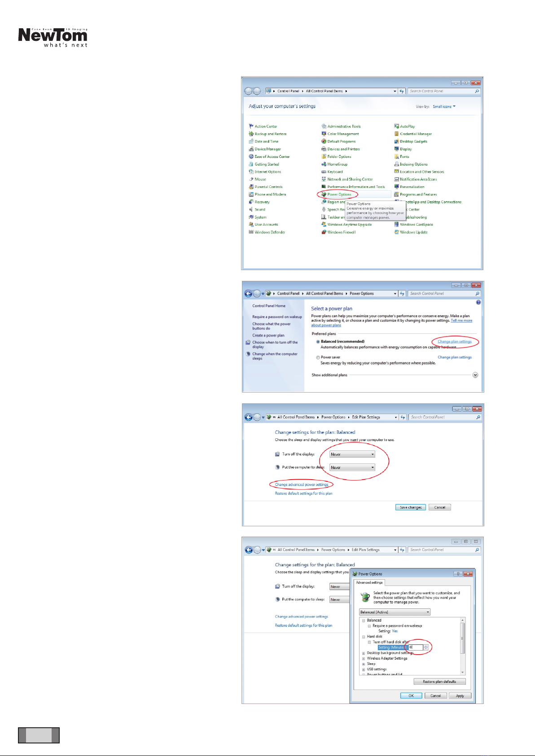Open the Backup and Restore item

(x=270, y=134)
